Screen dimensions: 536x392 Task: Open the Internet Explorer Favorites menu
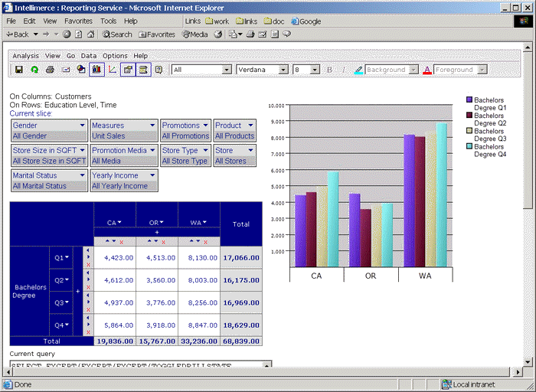[78, 21]
